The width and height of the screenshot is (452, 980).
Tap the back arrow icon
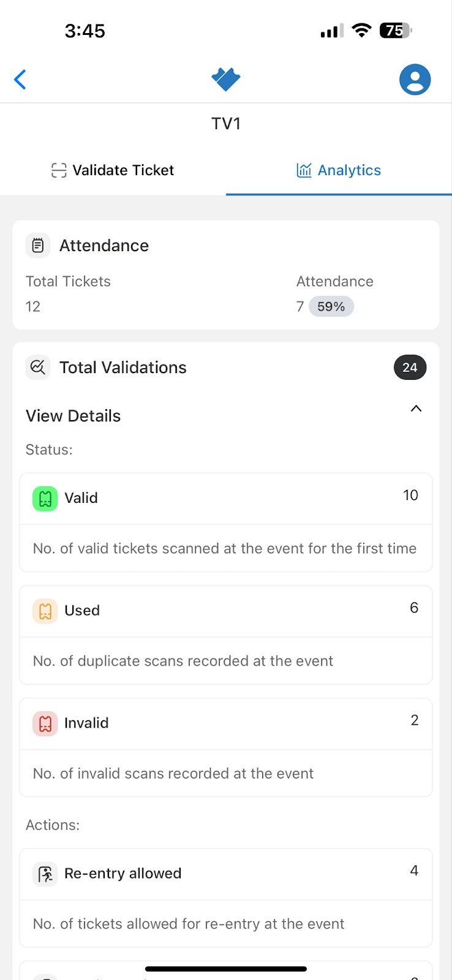[x=20, y=80]
